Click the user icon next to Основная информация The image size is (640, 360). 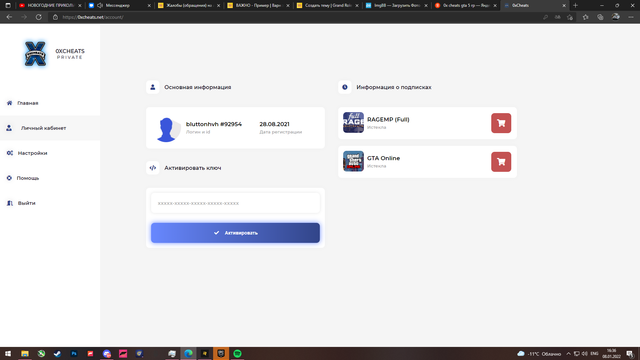pyautogui.click(x=153, y=87)
